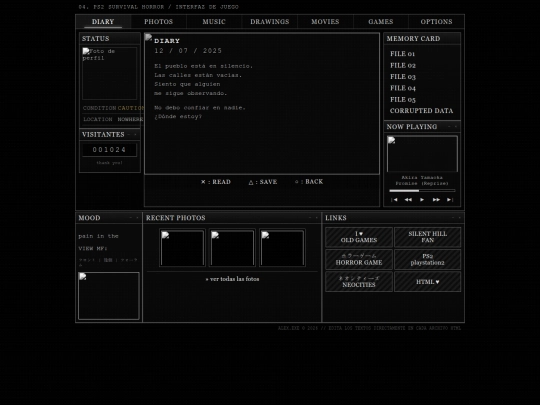
Task: Open the middle recent photo thumbnail
Action: (x=232, y=248)
